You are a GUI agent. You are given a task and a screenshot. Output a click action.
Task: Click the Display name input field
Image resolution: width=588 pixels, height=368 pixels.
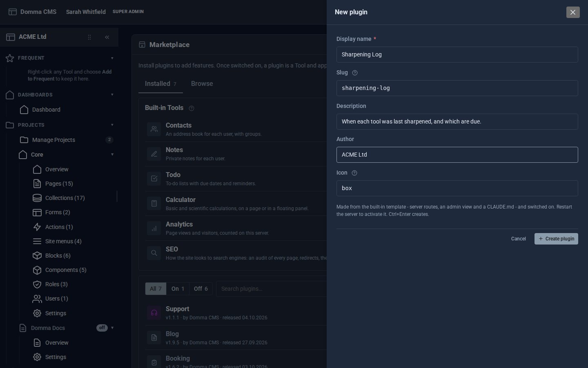[457, 54]
